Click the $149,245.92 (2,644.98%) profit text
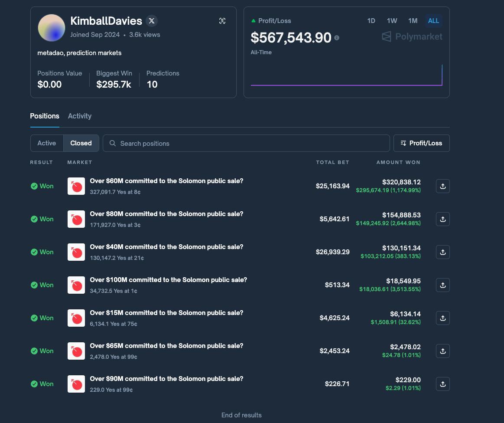 388,223
